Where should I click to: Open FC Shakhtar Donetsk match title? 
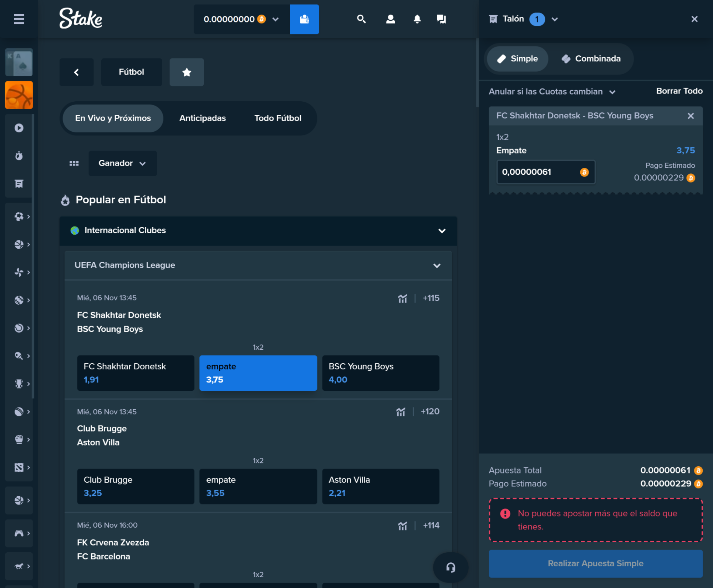(x=119, y=315)
